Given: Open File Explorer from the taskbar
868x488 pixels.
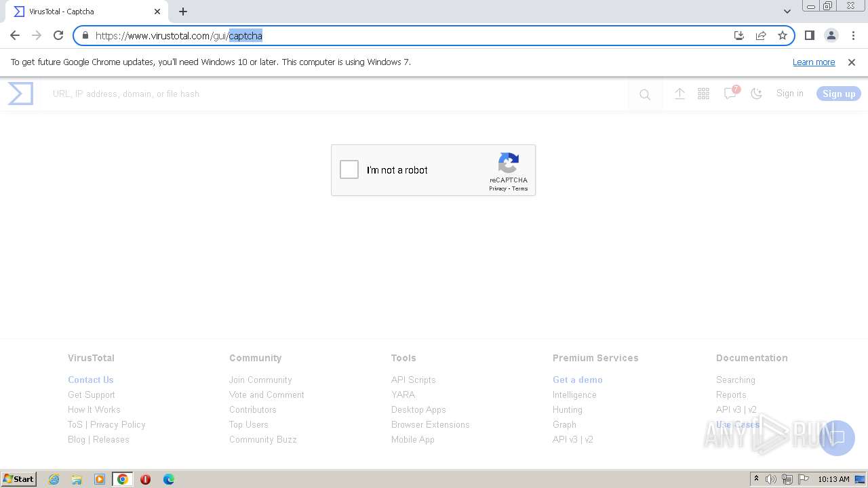Looking at the screenshot, I should 77,479.
